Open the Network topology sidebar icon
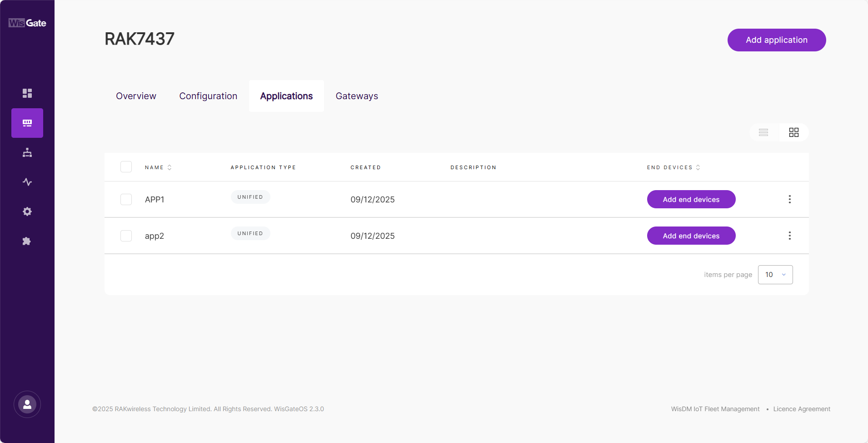This screenshot has height=443, width=868. (x=27, y=152)
